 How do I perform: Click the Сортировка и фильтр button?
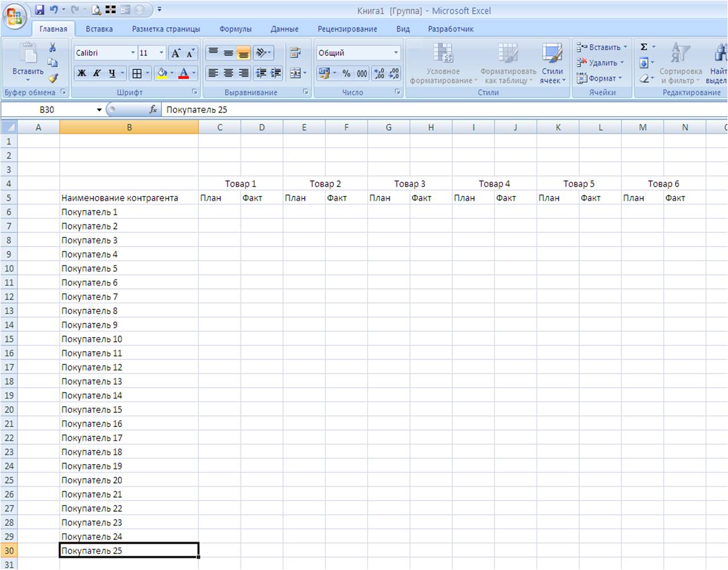point(680,64)
